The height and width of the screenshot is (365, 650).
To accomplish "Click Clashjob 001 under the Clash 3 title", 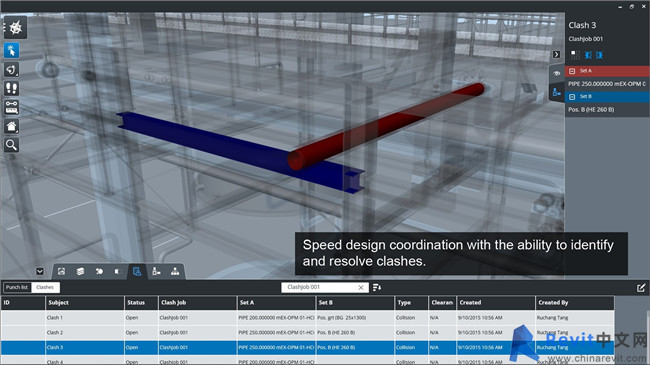I will point(586,39).
